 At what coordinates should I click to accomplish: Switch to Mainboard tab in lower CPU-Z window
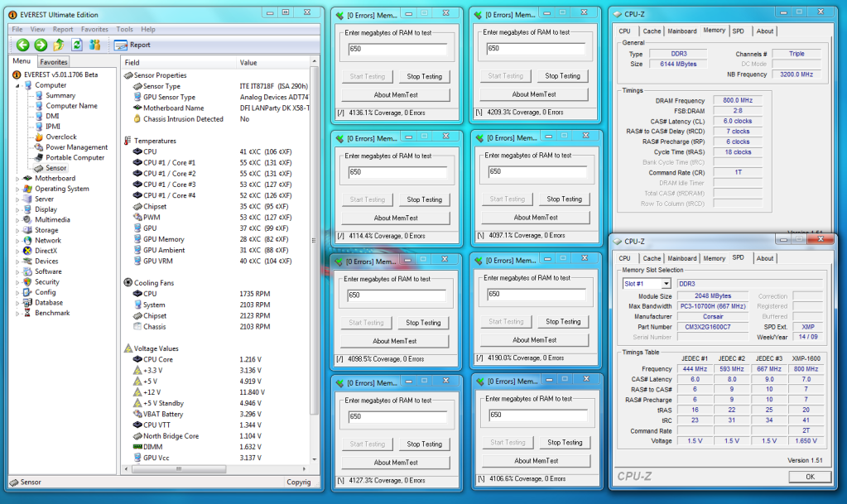point(681,259)
